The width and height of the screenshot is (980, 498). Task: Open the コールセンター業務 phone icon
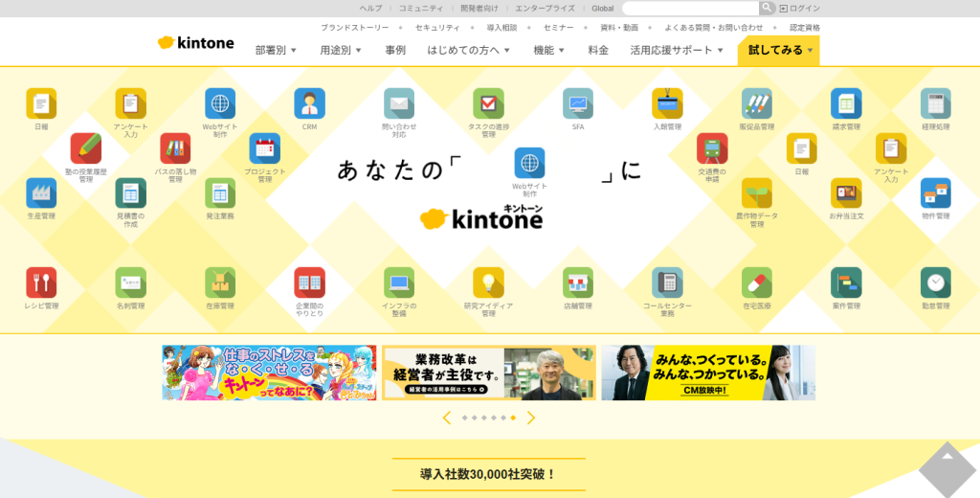[x=667, y=283]
